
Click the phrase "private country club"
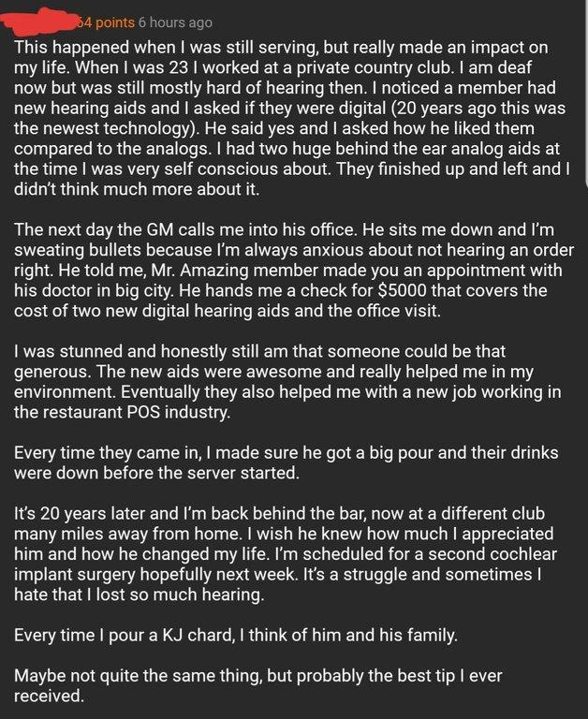pyautogui.click(x=373, y=67)
